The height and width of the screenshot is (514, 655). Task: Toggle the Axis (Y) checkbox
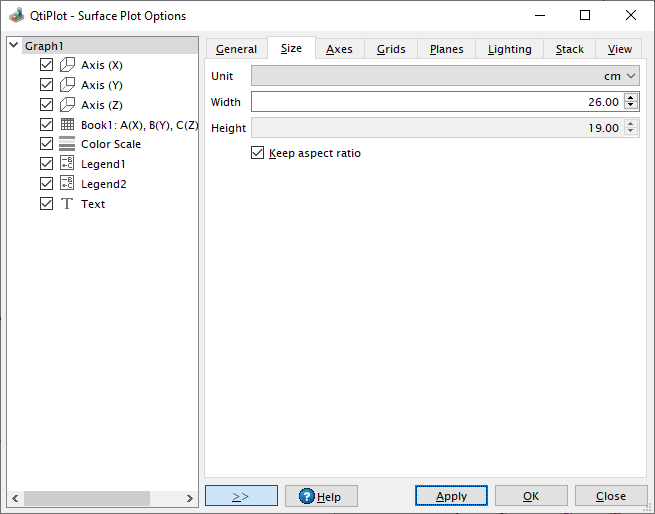(46, 85)
